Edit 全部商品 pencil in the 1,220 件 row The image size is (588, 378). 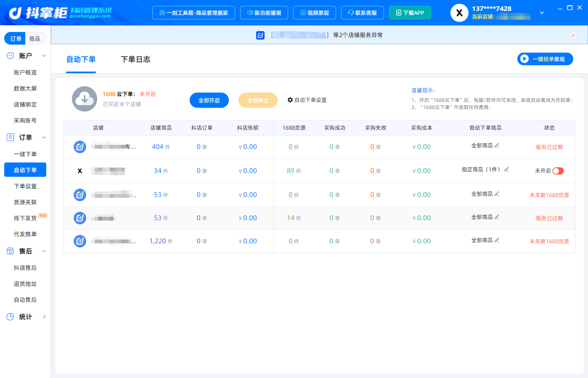pyautogui.click(x=497, y=240)
